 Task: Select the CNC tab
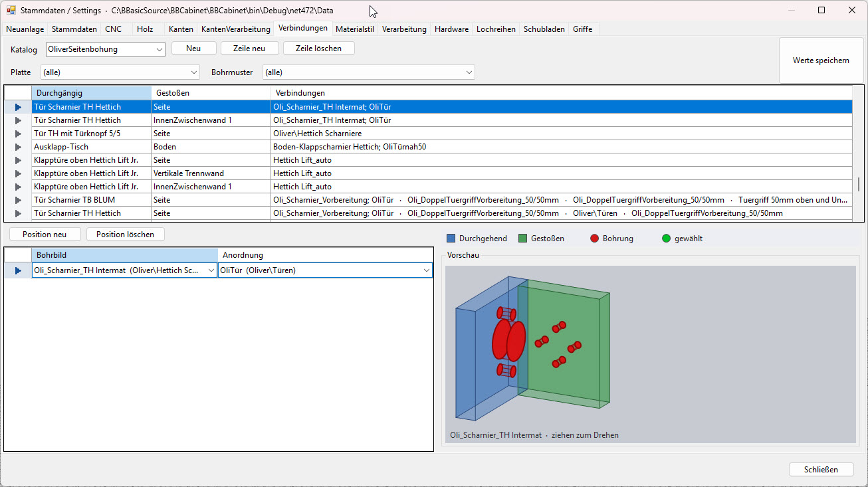click(x=114, y=29)
